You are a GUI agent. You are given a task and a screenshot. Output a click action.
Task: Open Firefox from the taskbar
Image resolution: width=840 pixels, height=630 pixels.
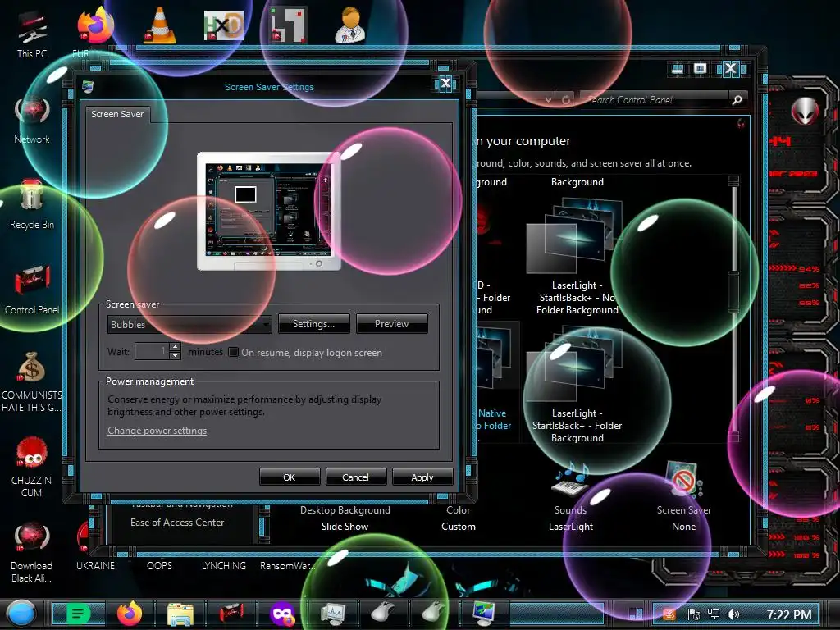click(x=130, y=614)
